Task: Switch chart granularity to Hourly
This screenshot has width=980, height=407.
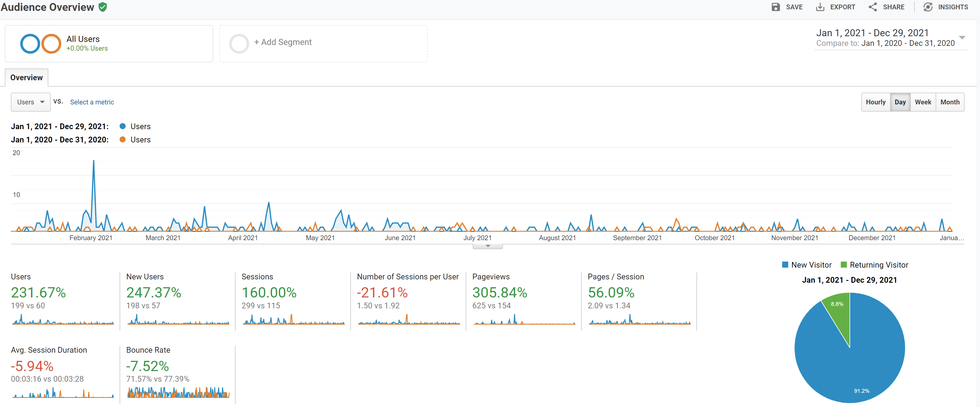Action: click(876, 102)
